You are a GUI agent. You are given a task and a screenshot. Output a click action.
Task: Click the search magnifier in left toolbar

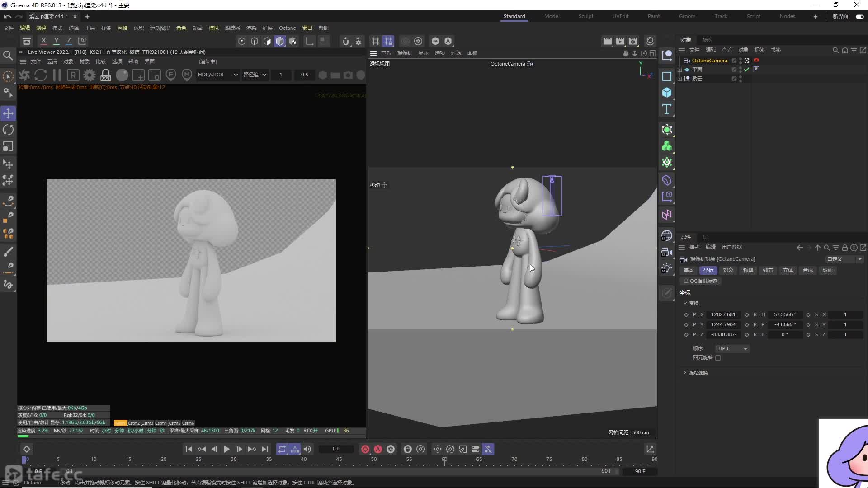point(8,56)
